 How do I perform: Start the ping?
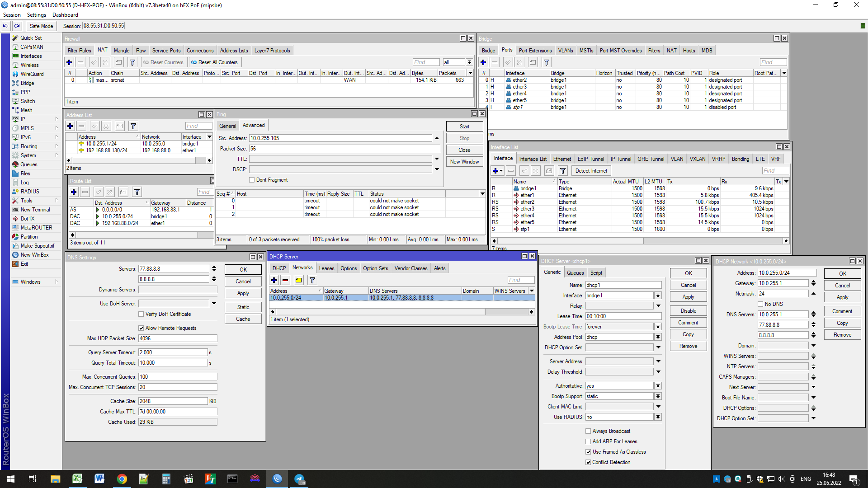tap(464, 127)
